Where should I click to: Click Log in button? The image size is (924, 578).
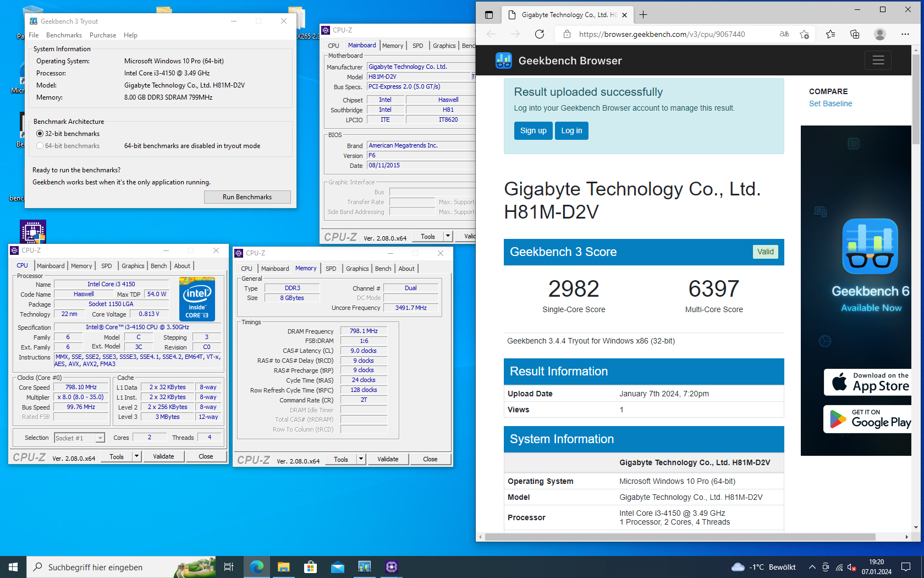point(571,130)
